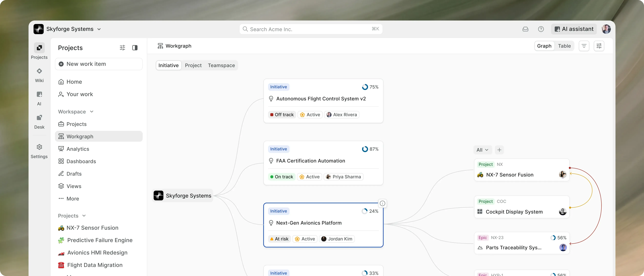Click the Workgraph breadcrumb icon
The height and width of the screenshot is (276, 644).
(x=160, y=46)
